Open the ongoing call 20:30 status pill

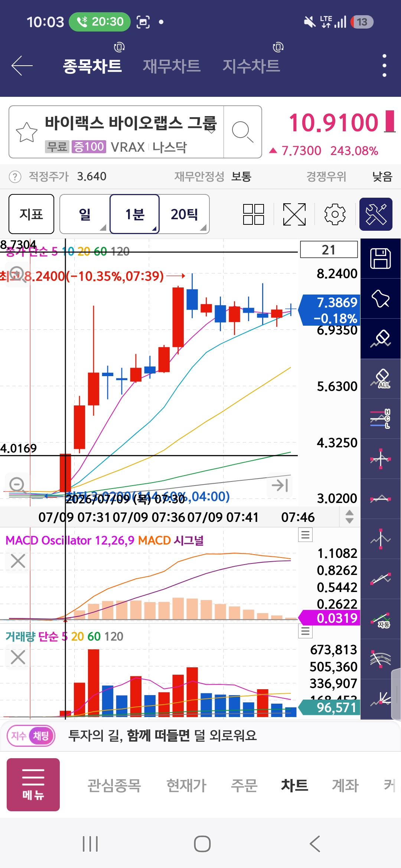(x=100, y=22)
